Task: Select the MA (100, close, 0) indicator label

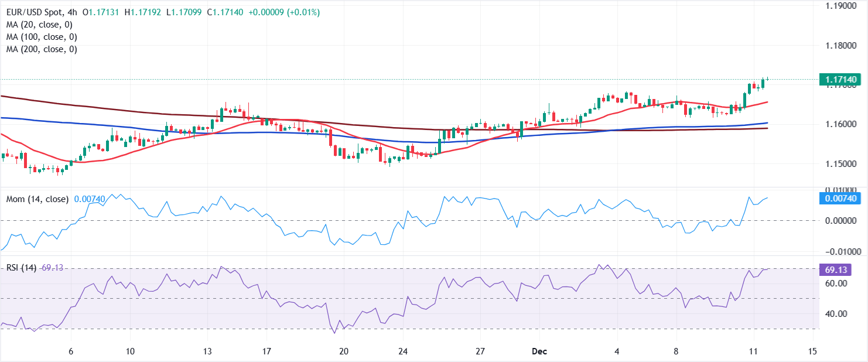Action: (x=41, y=37)
